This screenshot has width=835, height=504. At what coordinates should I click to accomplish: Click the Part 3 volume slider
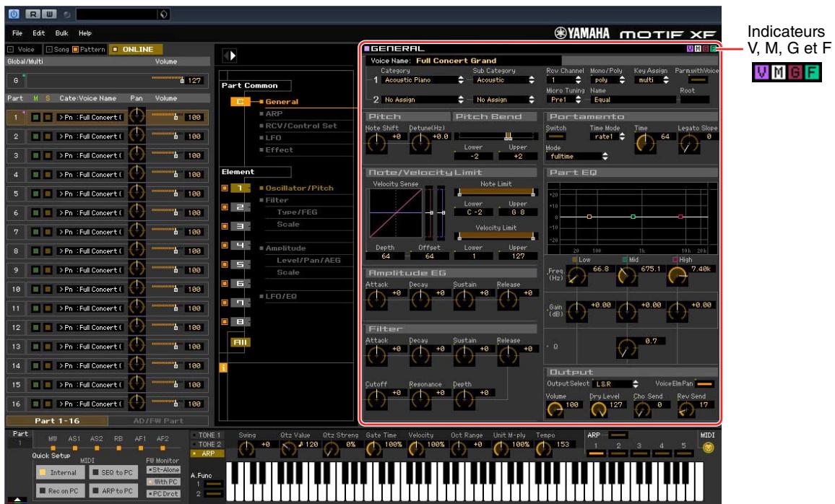point(165,155)
